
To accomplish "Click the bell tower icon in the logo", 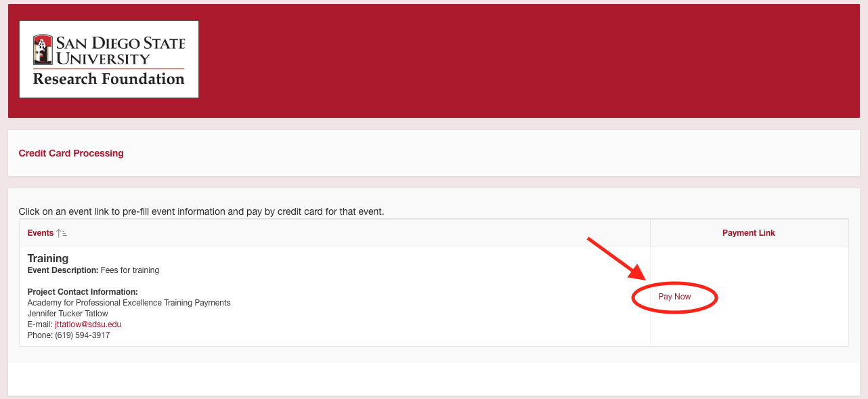I will pyautogui.click(x=43, y=49).
